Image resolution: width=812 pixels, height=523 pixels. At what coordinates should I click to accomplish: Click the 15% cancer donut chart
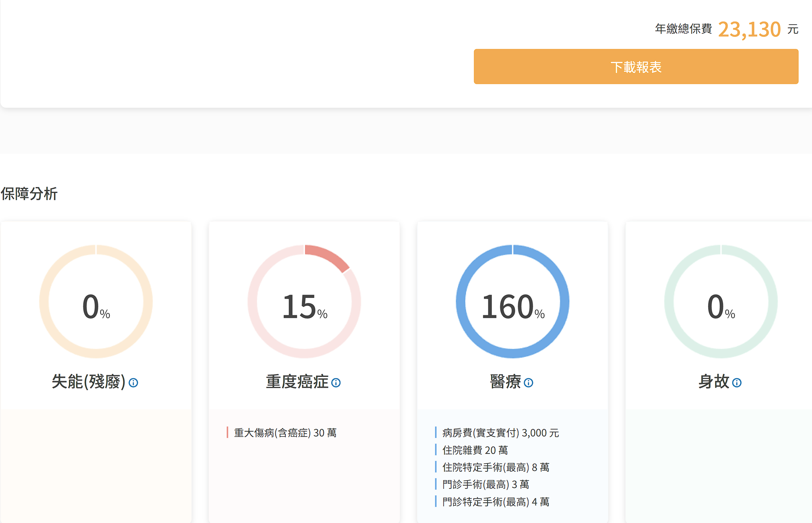point(304,302)
